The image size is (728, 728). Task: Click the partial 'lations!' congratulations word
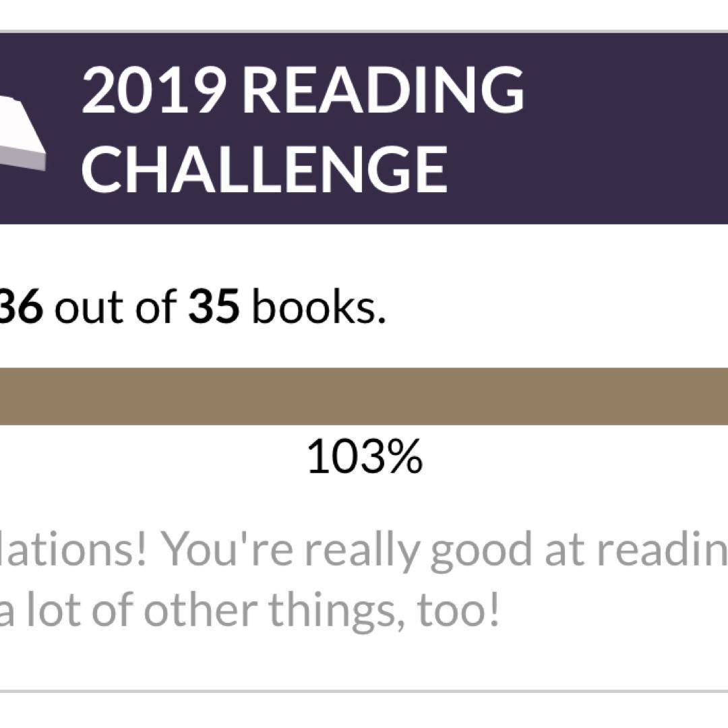(x=74, y=550)
